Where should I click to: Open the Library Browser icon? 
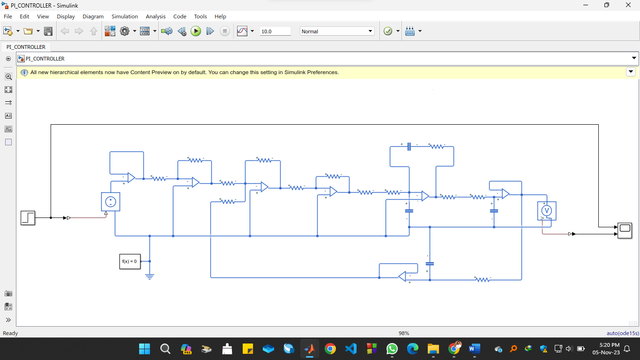coord(110,31)
